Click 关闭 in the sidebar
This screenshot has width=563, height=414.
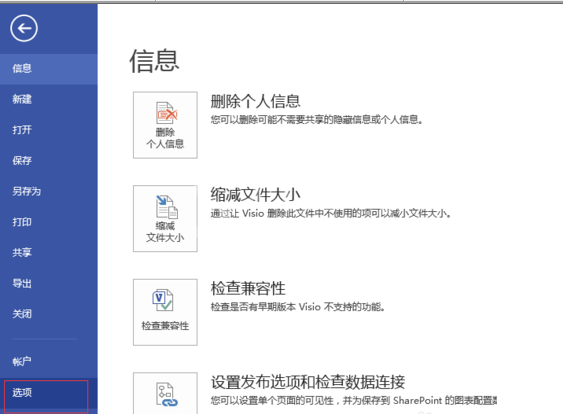click(48, 314)
